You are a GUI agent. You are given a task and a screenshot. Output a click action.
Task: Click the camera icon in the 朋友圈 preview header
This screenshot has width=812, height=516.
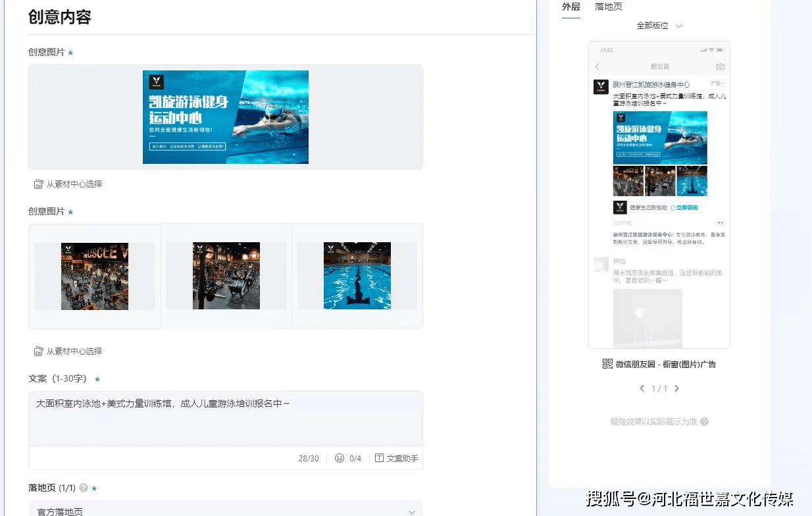click(x=720, y=67)
